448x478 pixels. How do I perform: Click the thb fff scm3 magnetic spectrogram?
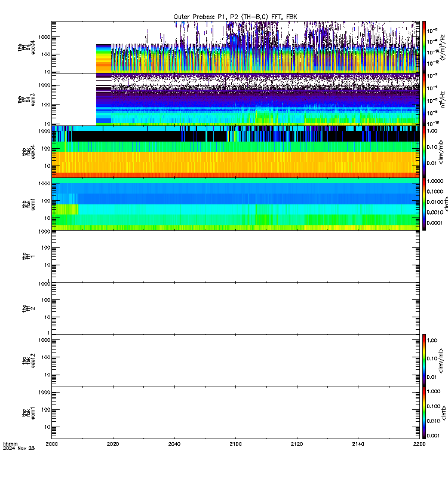coord(235,99)
